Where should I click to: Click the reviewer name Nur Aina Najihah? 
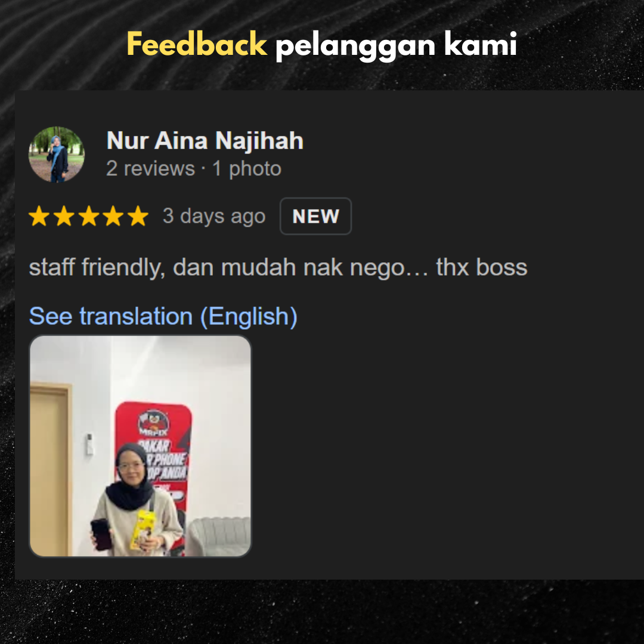tap(205, 141)
